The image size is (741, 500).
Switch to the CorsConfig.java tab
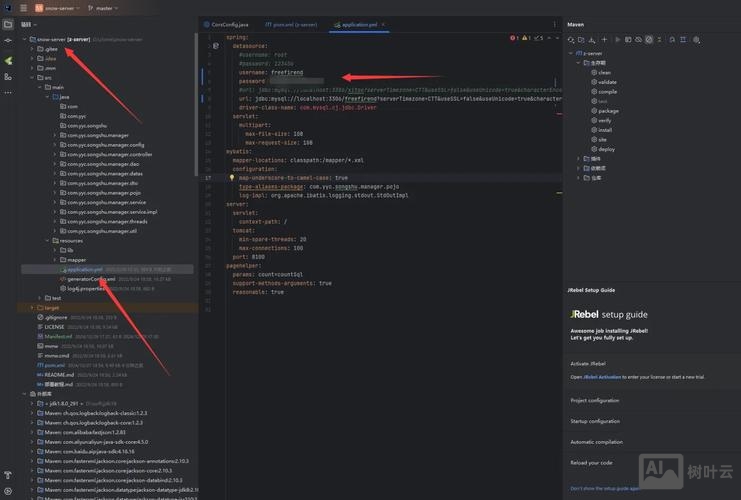coord(229,23)
